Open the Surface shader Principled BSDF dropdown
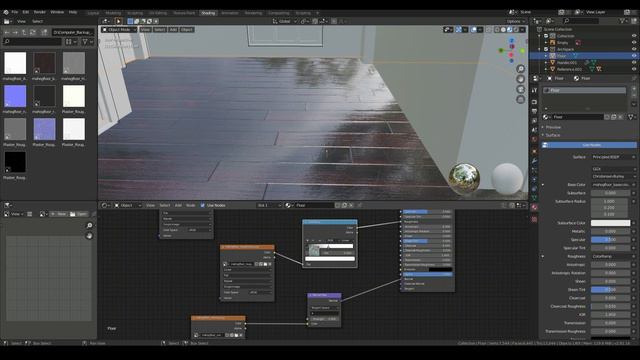 point(613,157)
